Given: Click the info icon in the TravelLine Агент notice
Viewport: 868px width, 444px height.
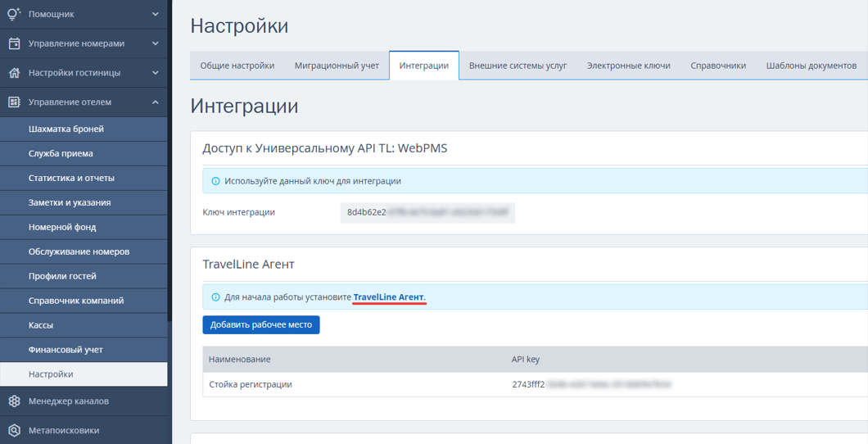Looking at the screenshot, I should (216, 297).
